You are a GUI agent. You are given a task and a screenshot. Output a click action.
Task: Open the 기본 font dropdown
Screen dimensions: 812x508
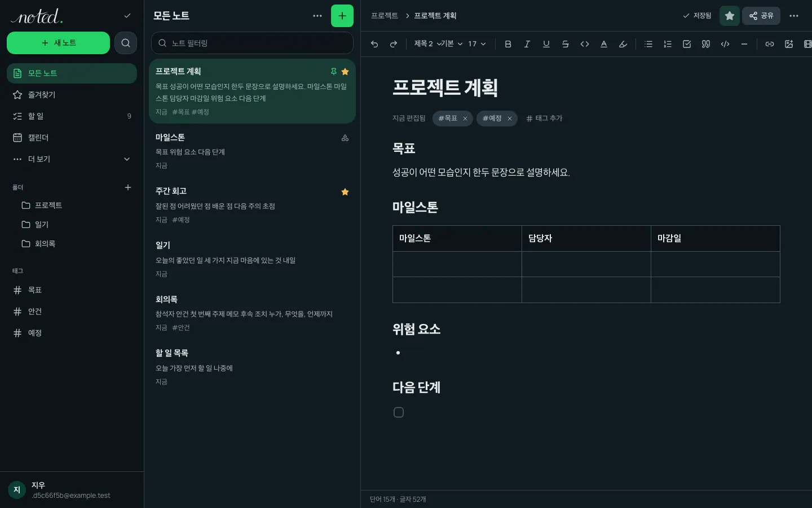coord(452,44)
